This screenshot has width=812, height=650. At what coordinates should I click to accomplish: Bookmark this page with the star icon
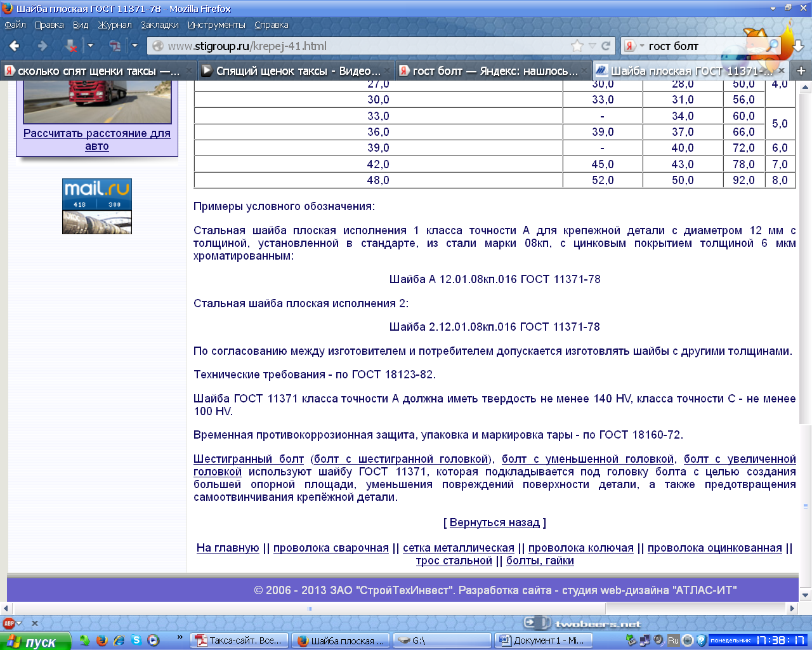tap(577, 46)
